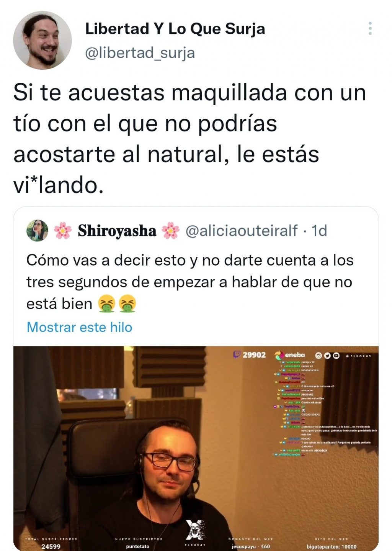Open Shiroyasha's small avatar in quoted tweet

pyautogui.click(x=37, y=231)
